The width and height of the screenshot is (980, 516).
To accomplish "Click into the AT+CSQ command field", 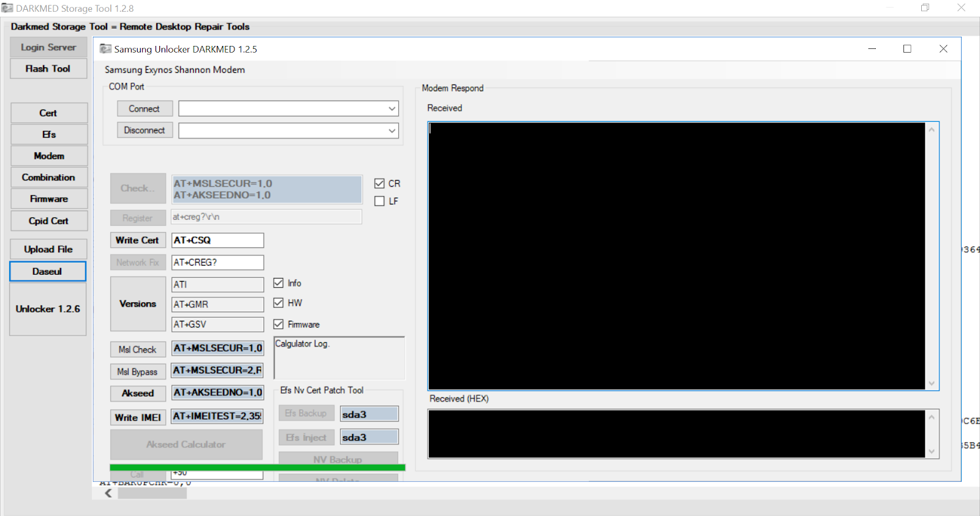I will (x=217, y=241).
